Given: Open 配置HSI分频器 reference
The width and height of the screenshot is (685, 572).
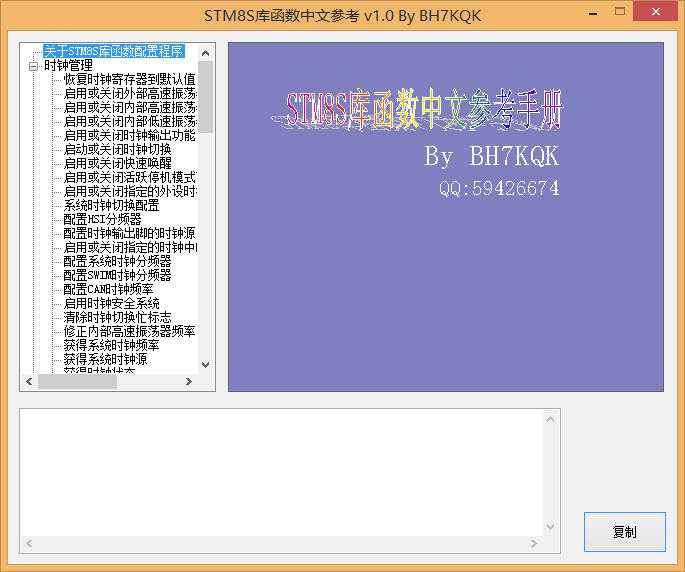Looking at the screenshot, I should 103,219.
